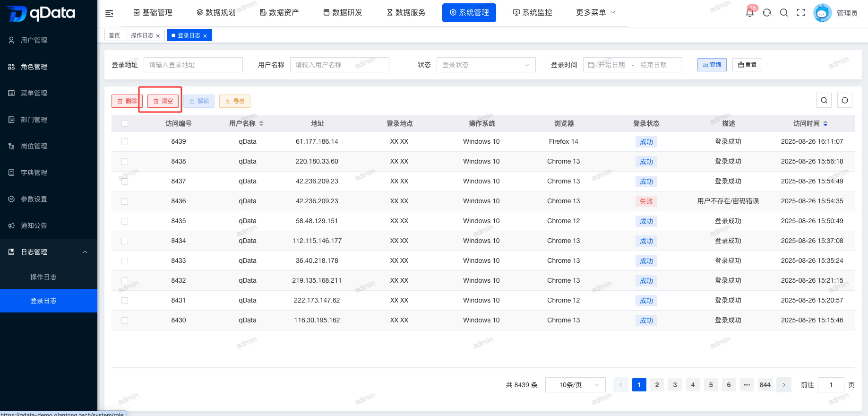Go to page 2

(x=657, y=385)
